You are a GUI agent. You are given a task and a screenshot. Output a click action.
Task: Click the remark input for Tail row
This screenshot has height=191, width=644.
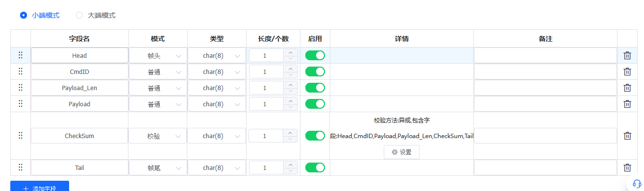(x=545, y=167)
